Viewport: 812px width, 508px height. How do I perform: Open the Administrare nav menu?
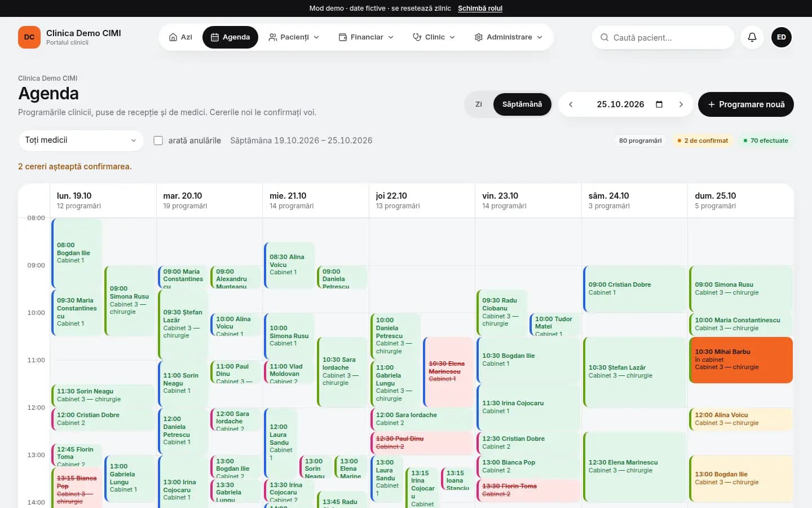point(509,37)
